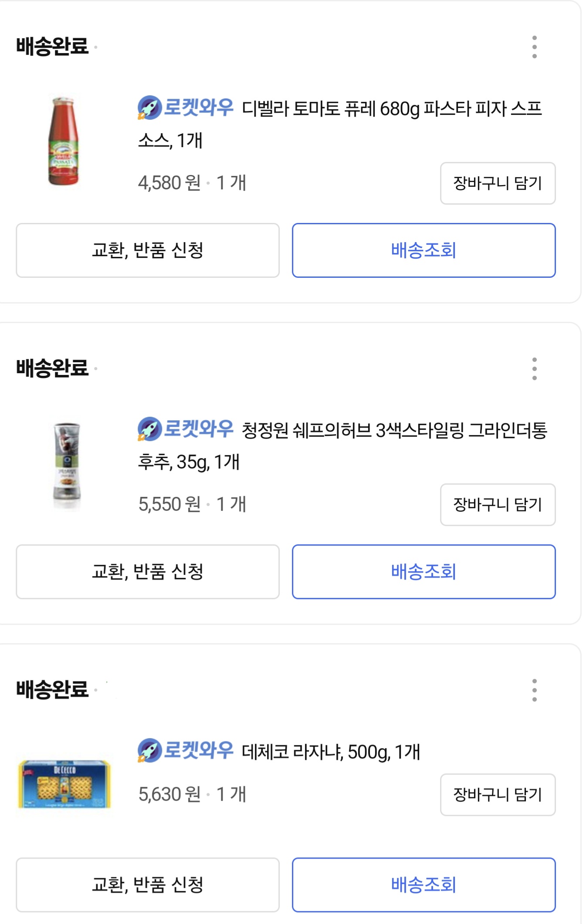Track delivery (배송조회) for De Cecco lasagna
Screen dimensions: 583x924
point(424,885)
